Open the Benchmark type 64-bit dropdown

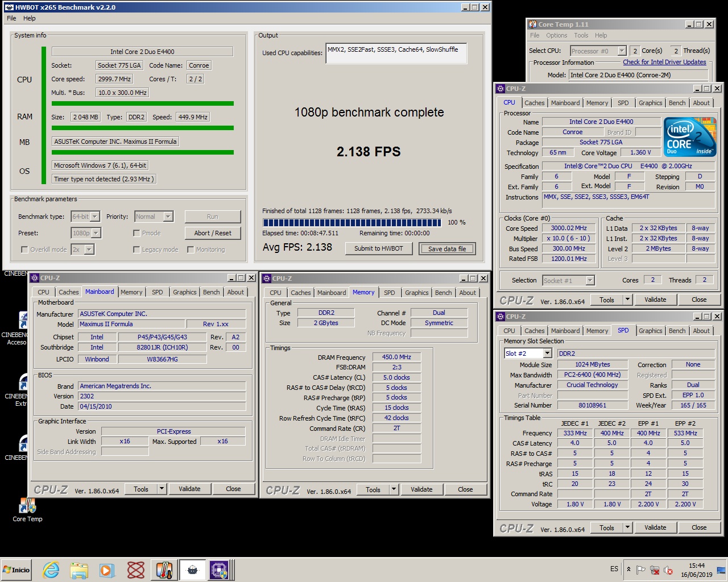pyautogui.click(x=85, y=217)
